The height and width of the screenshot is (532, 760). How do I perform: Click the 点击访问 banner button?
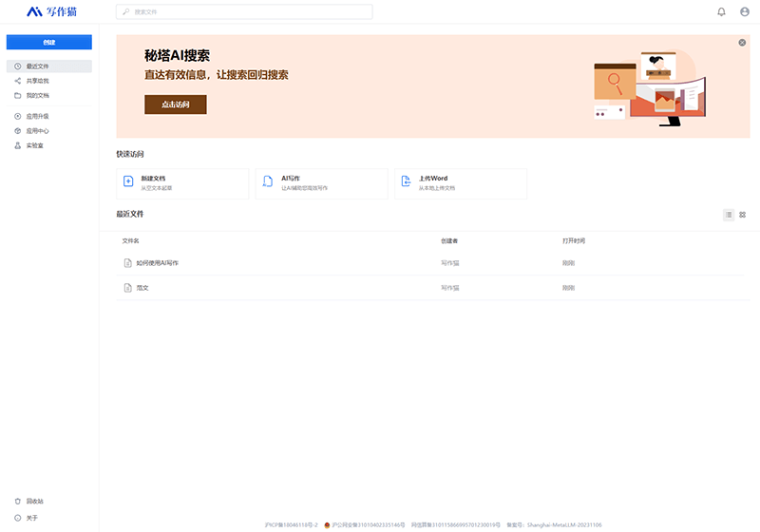[x=175, y=104]
